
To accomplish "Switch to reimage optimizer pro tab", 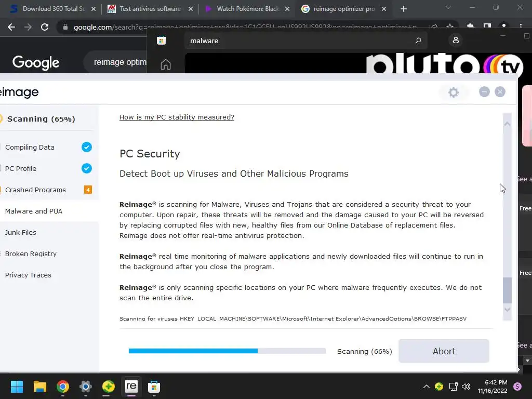I will point(344,9).
